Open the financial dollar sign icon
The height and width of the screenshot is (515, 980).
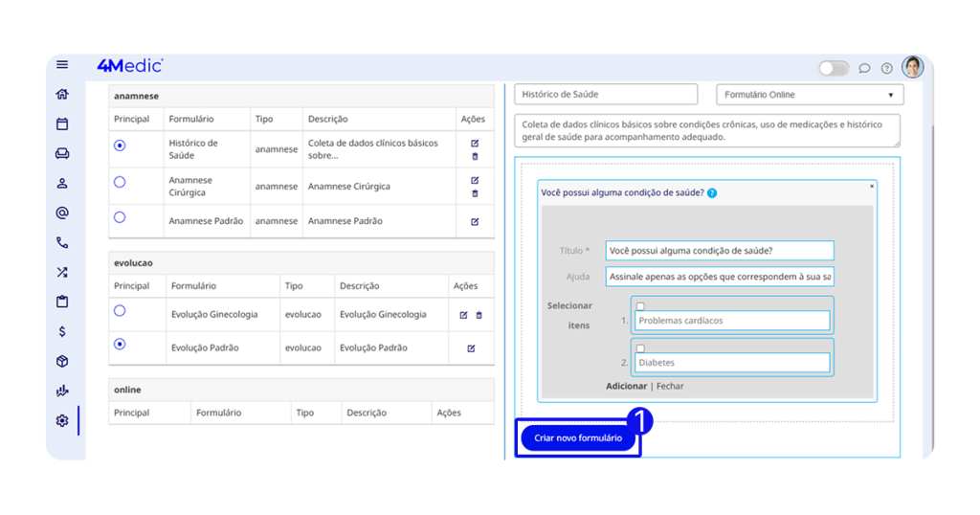pyautogui.click(x=62, y=331)
